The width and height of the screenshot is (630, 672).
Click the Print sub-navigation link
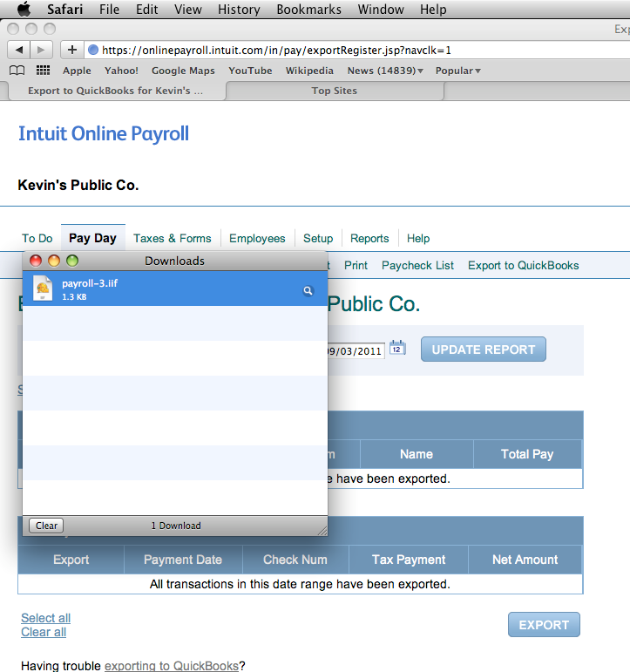356,266
